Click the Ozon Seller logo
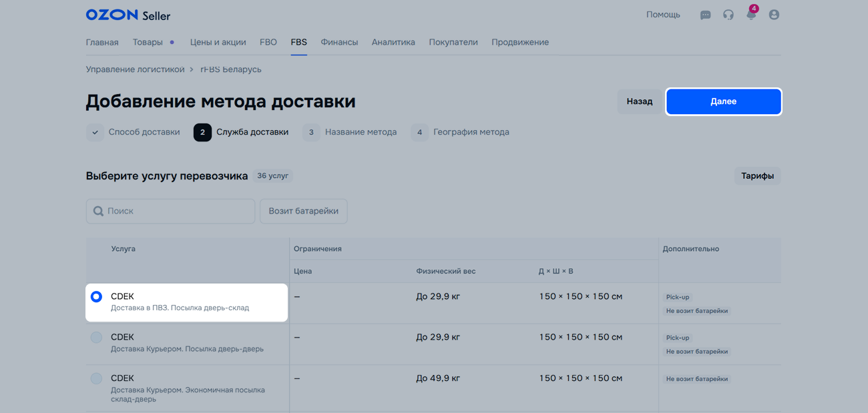868x413 pixels. point(128,15)
